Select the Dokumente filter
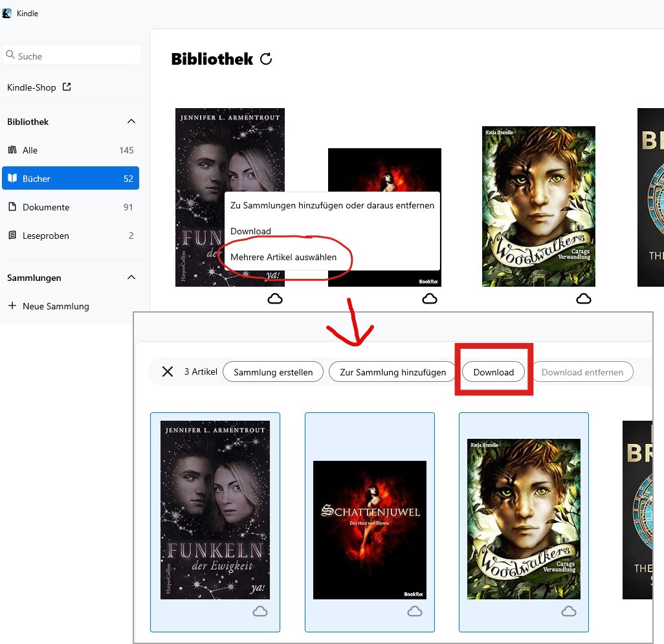Viewport: 664px width, 644px height. click(71, 207)
